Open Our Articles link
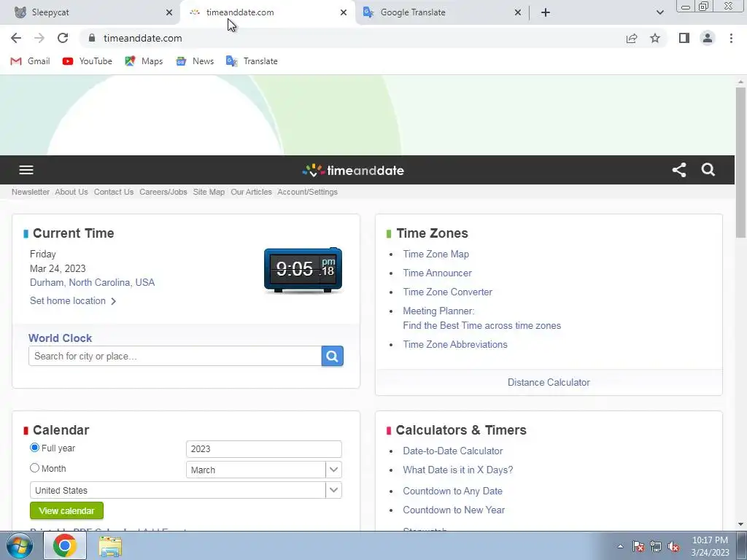The image size is (747, 560). [x=251, y=192]
